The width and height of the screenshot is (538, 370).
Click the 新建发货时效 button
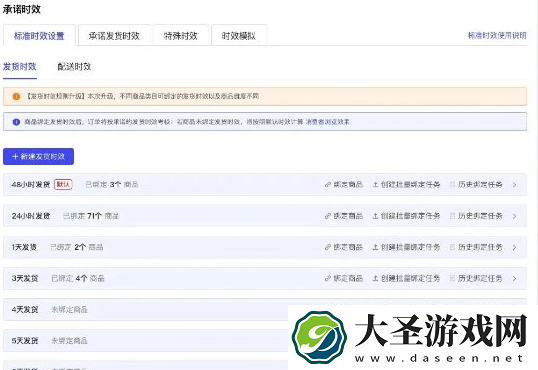click(38, 157)
